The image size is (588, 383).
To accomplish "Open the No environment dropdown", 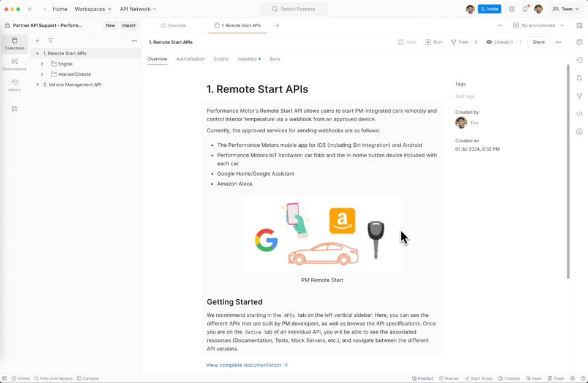I will tap(538, 26).
